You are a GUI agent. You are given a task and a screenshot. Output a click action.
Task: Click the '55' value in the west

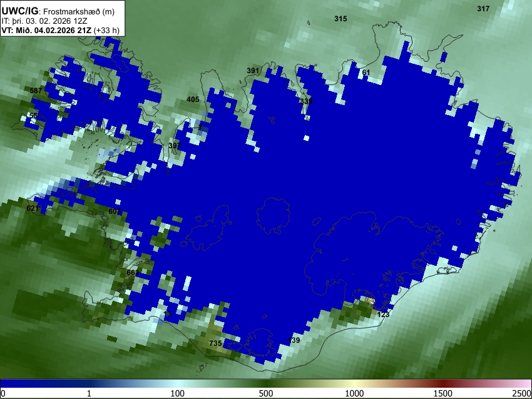(x=33, y=116)
